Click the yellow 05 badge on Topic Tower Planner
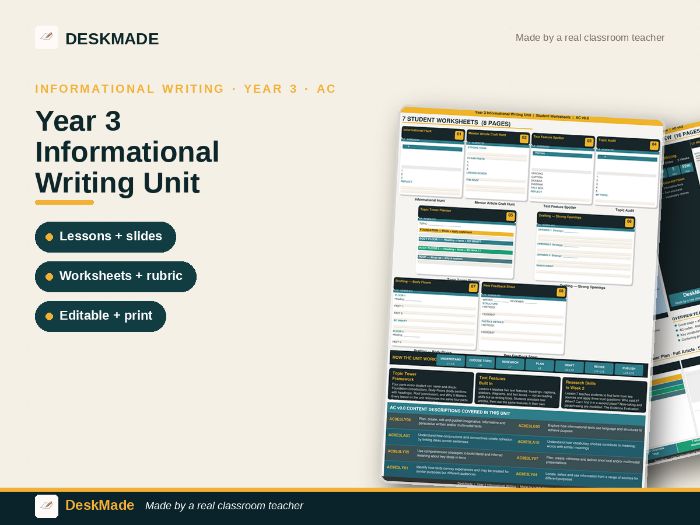 click(x=510, y=216)
